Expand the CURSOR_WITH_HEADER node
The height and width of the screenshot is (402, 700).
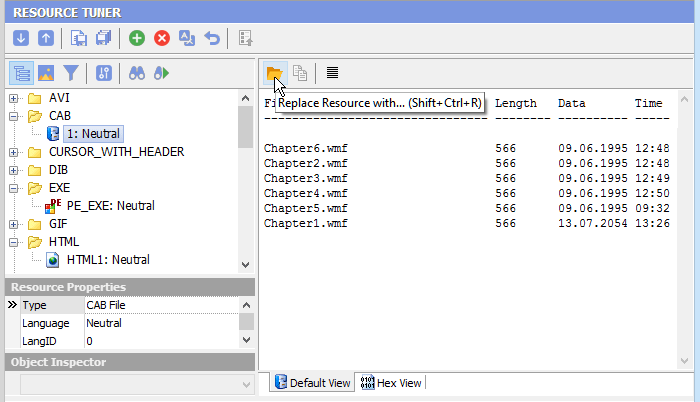coord(13,152)
